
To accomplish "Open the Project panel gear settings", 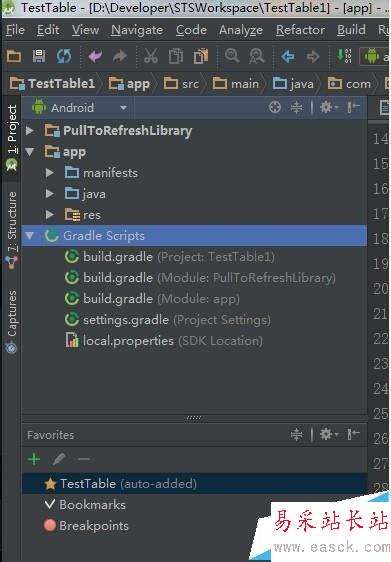I will tap(328, 107).
